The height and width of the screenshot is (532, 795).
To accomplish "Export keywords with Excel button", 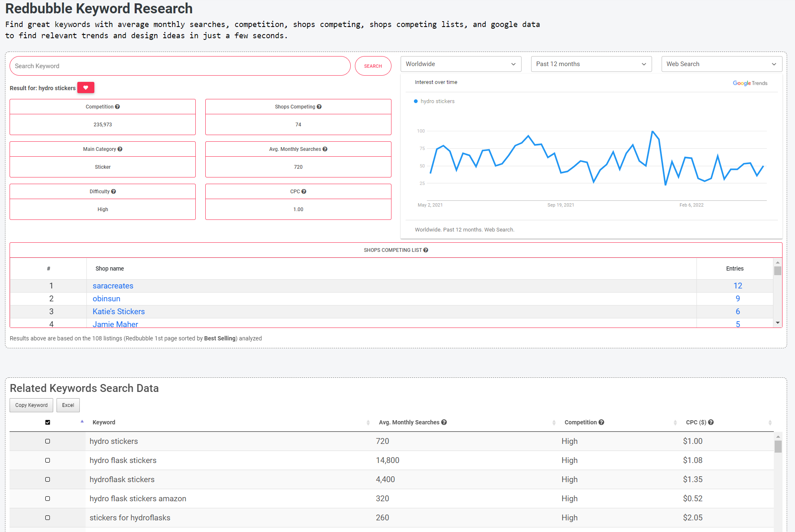I will 68,405.
